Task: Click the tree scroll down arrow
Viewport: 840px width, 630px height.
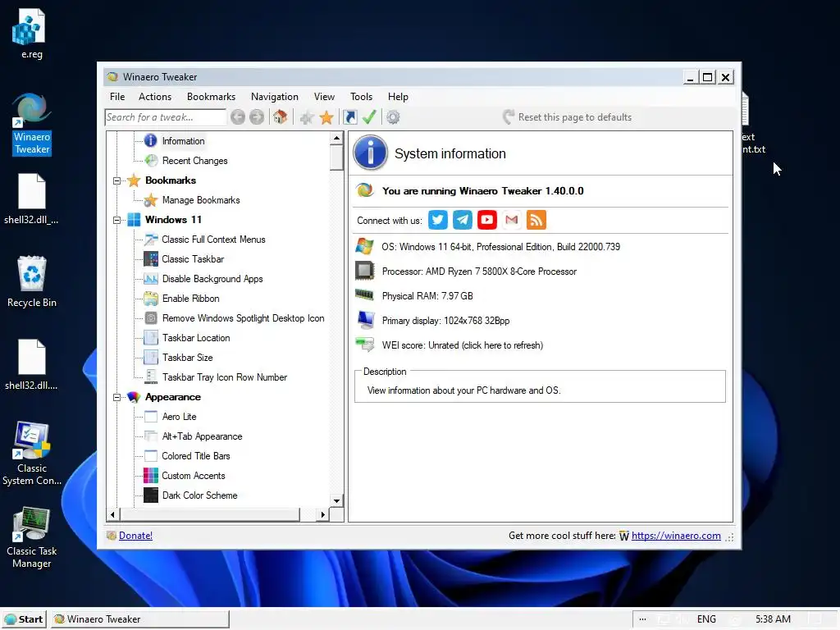Action: (336, 501)
